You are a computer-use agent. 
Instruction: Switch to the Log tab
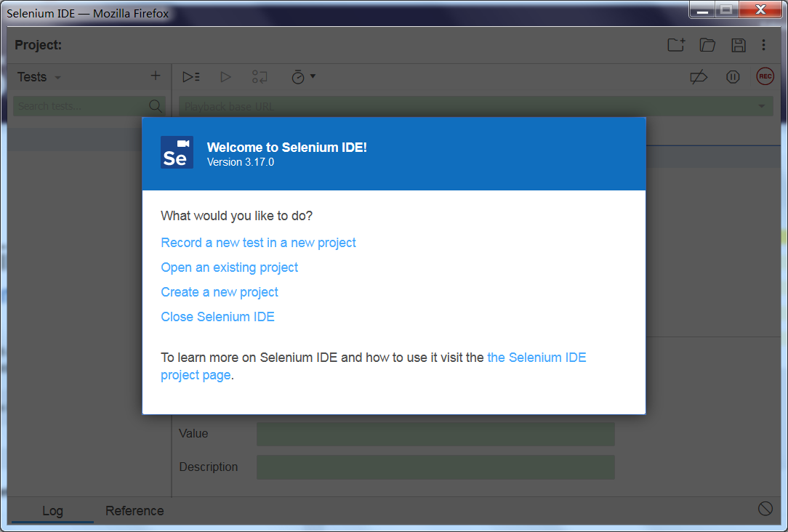pyautogui.click(x=52, y=510)
